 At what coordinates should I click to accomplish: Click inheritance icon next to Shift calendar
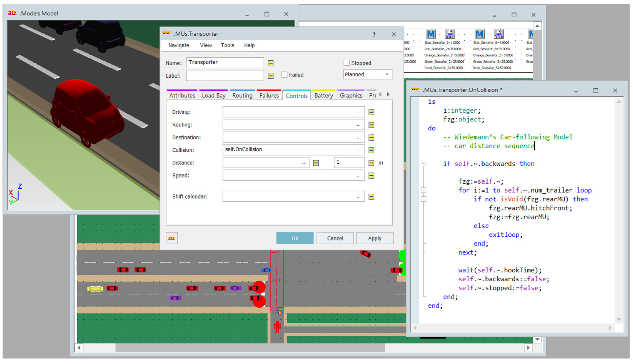[371, 197]
